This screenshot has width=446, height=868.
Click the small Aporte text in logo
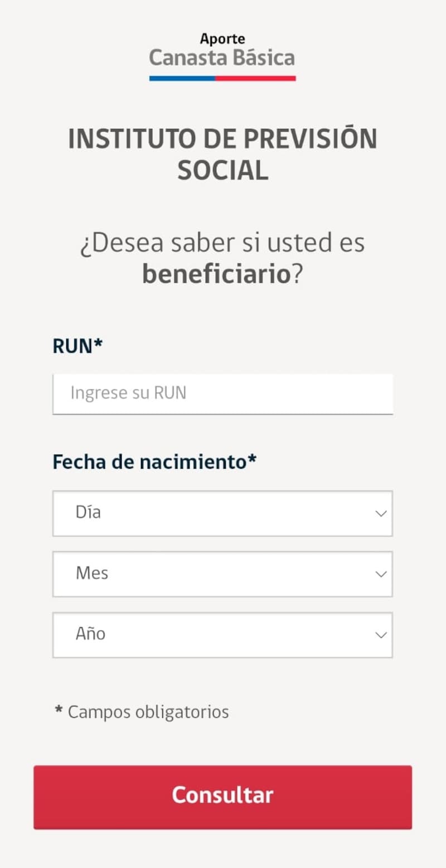coord(222,39)
